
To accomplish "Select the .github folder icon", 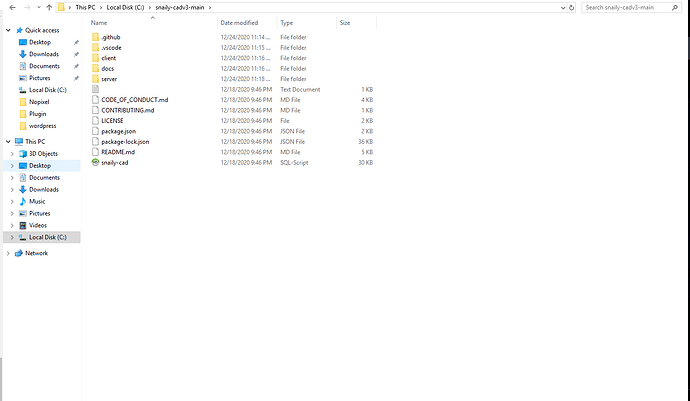I will [x=95, y=37].
